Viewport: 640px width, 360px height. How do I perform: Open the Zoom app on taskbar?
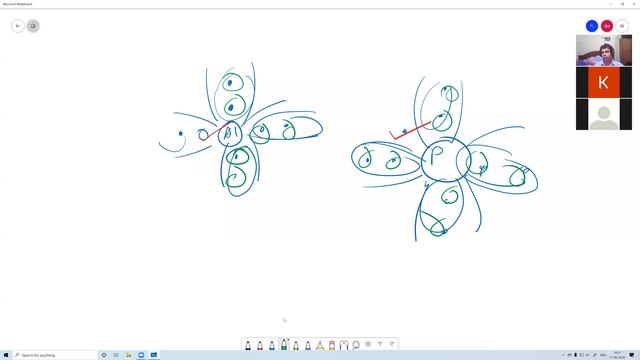pyautogui.click(x=141, y=355)
